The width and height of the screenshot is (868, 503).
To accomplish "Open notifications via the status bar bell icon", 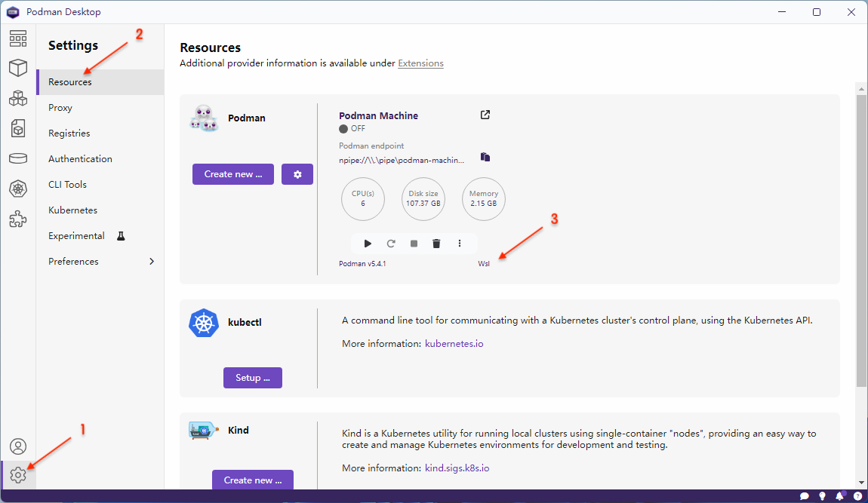I will (x=840, y=495).
